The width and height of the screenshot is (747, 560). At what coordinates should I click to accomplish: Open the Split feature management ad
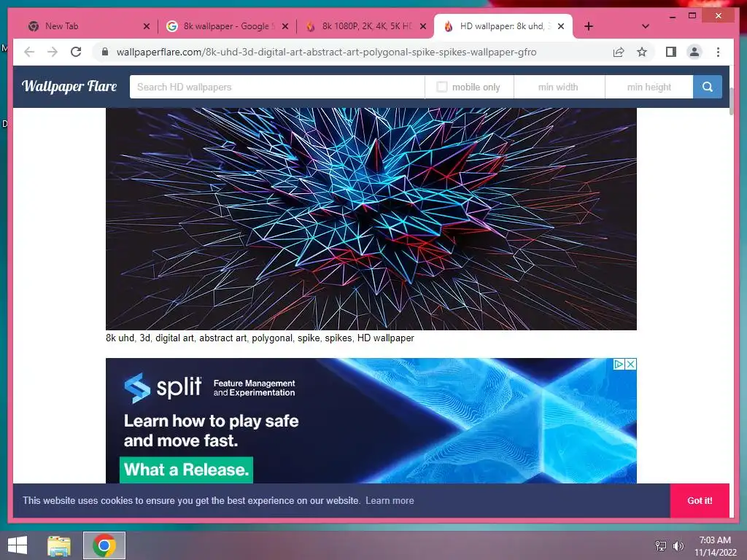(371, 421)
